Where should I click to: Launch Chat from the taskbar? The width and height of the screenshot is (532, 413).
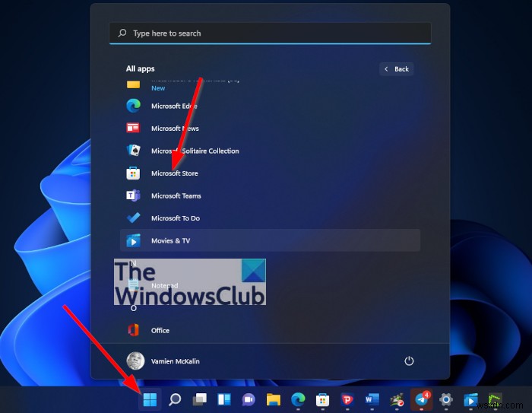(249, 400)
